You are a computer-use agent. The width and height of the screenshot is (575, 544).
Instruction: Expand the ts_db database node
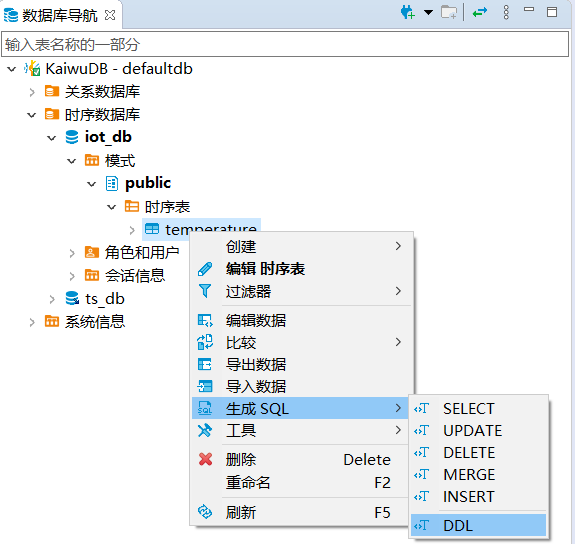tap(52, 299)
